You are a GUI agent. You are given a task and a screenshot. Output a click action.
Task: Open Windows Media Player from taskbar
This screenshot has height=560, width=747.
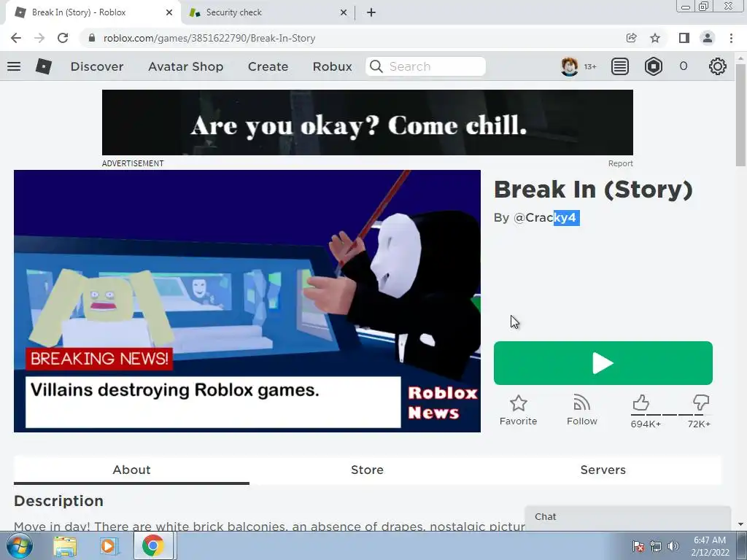tap(108, 545)
